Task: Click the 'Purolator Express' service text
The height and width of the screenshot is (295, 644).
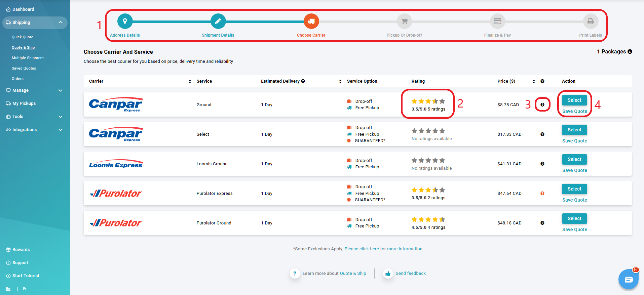Action: pyautogui.click(x=215, y=194)
